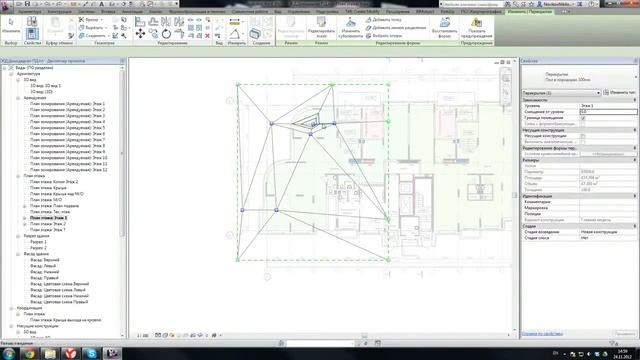Switch to the Вставка ribbon tab
Image resolution: width=640 pixels, height=360 pixels.
(x=108, y=12)
